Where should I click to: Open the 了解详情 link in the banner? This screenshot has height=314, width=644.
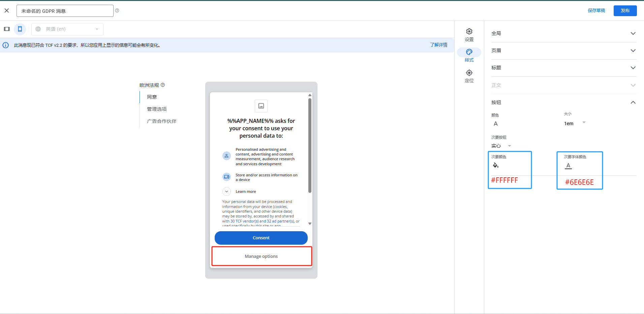438,45
